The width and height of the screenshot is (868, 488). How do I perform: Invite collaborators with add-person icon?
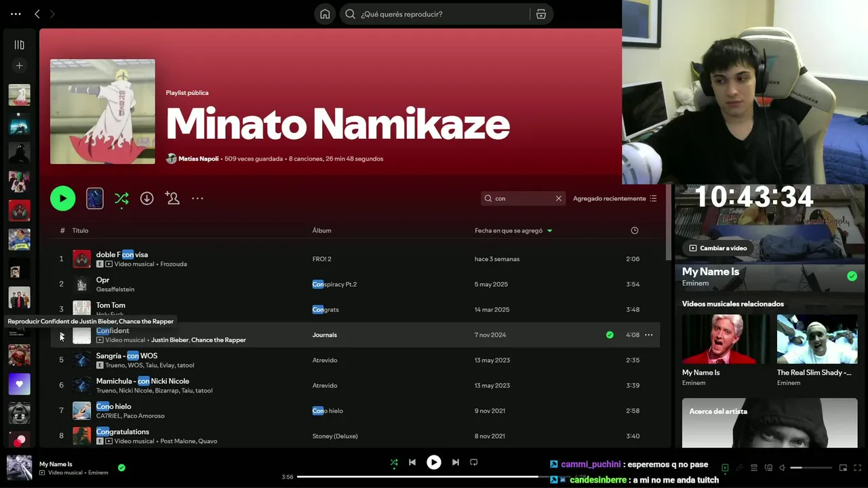[x=172, y=199]
